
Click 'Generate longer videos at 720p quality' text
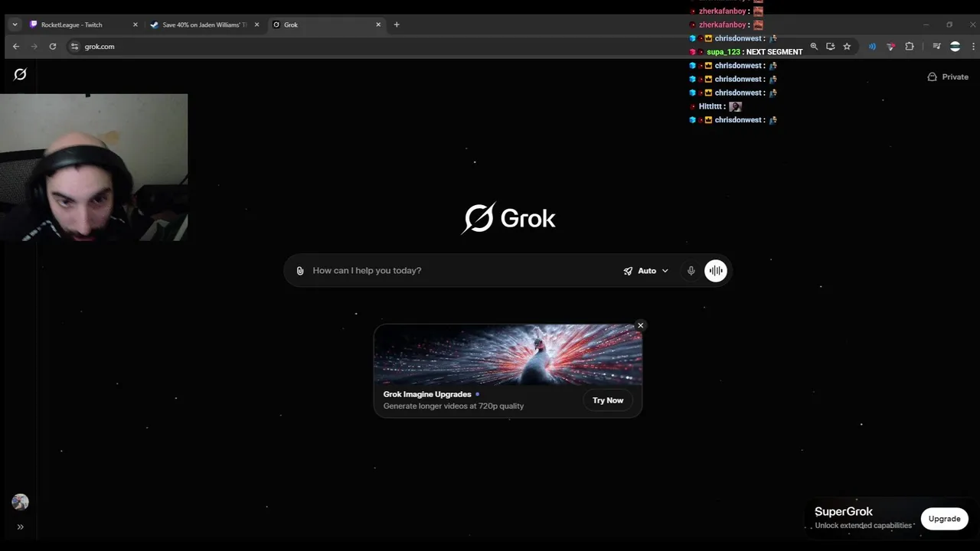pos(453,406)
